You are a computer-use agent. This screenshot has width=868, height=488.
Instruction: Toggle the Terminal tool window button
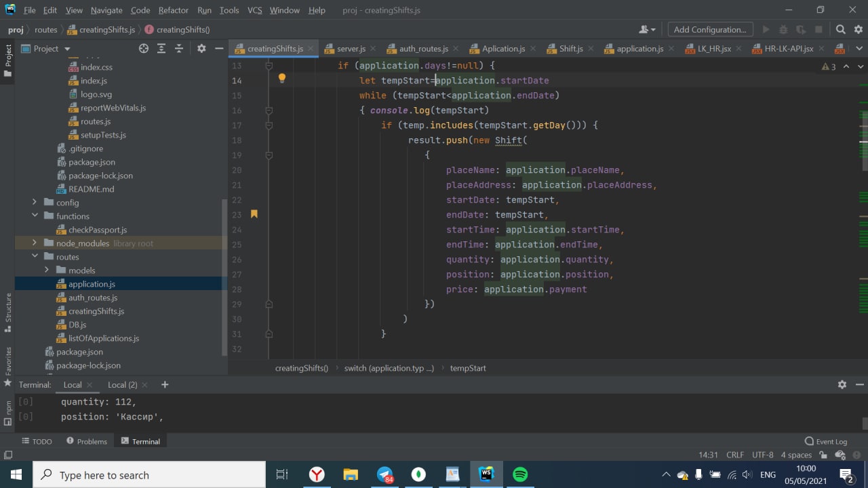point(140,441)
